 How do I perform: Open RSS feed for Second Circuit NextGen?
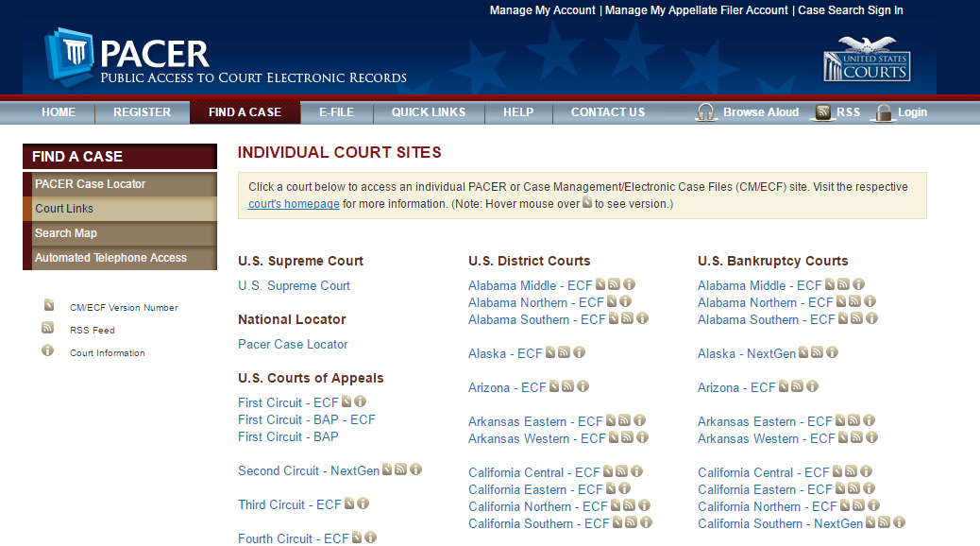401,469
